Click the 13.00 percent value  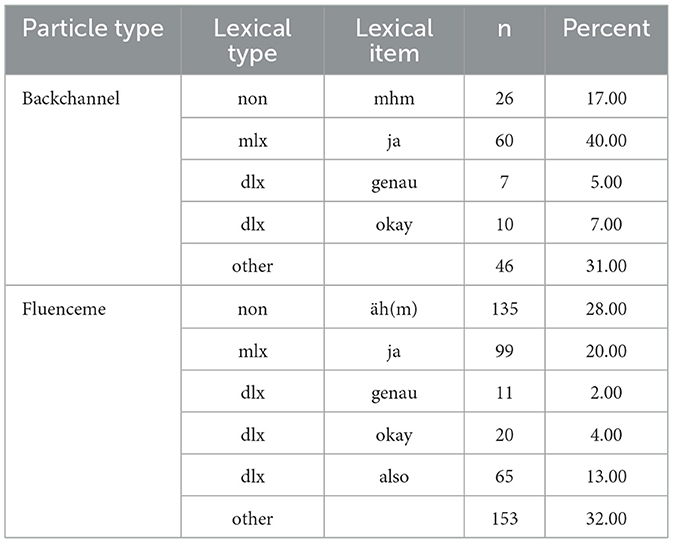pos(608,477)
